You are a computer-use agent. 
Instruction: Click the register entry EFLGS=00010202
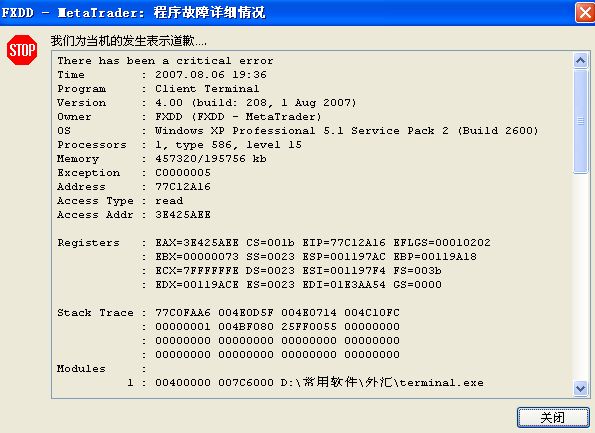pyautogui.click(x=442, y=242)
